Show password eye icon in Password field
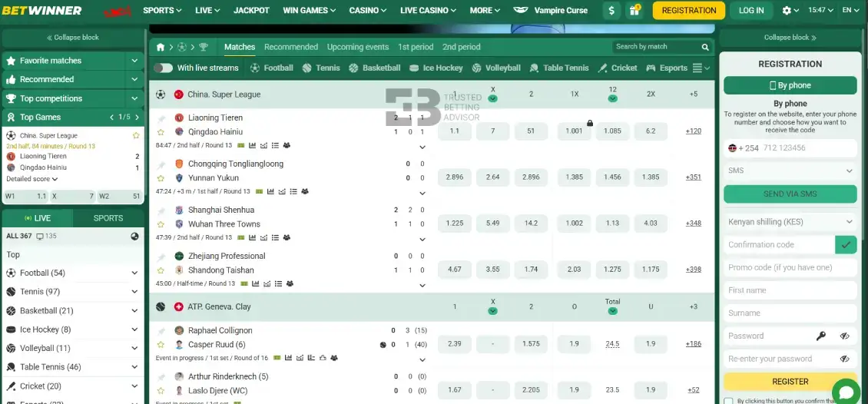The width and height of the screenshot is (868, 404). pyautogui.click(x=844, y=336)
